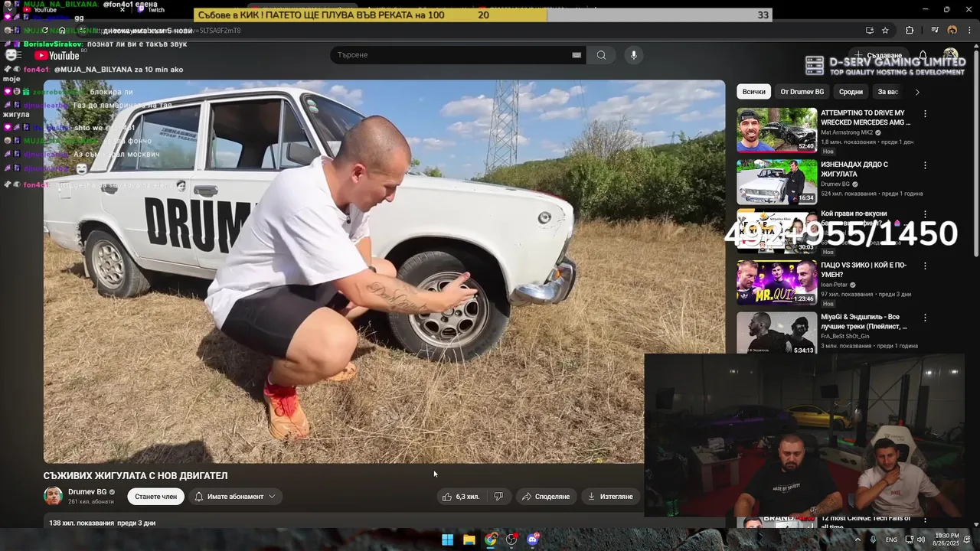
Task: Open Discord from the taskbar
Action: (x=533, y=540)
